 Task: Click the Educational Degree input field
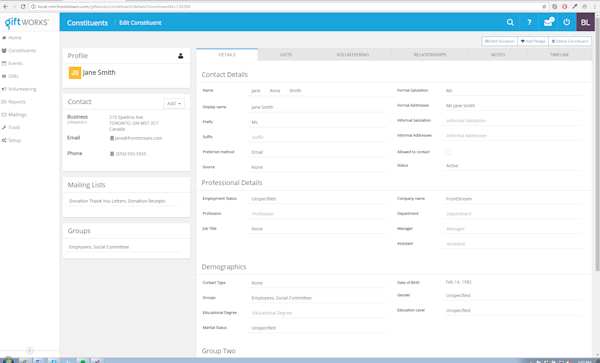[317, 313]
